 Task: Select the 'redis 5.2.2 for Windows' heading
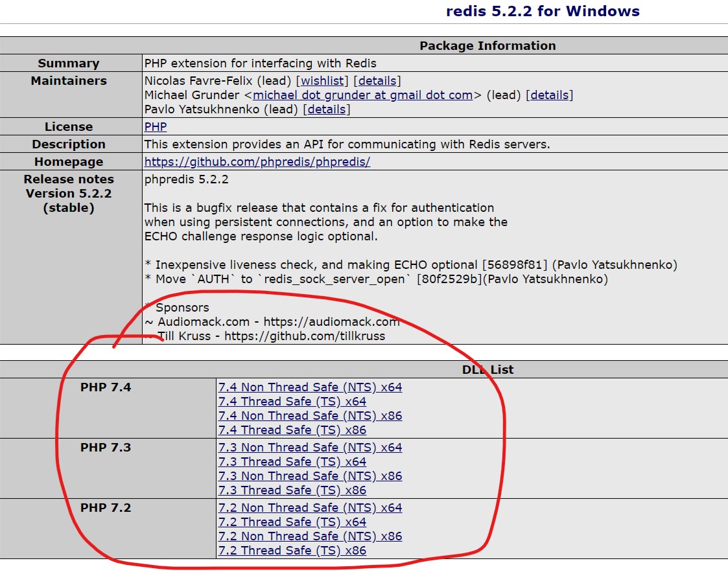tap(543, 11)
